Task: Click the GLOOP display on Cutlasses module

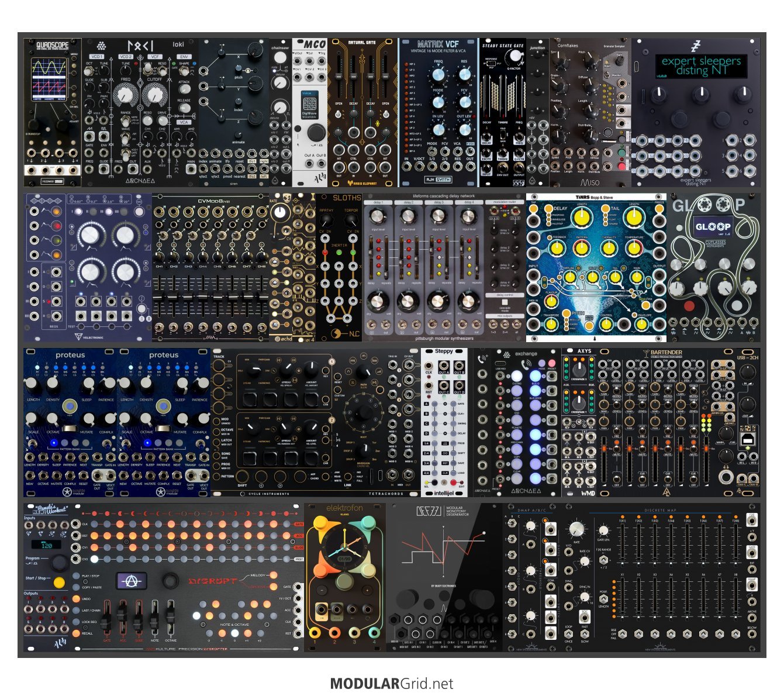Action: 713,226
